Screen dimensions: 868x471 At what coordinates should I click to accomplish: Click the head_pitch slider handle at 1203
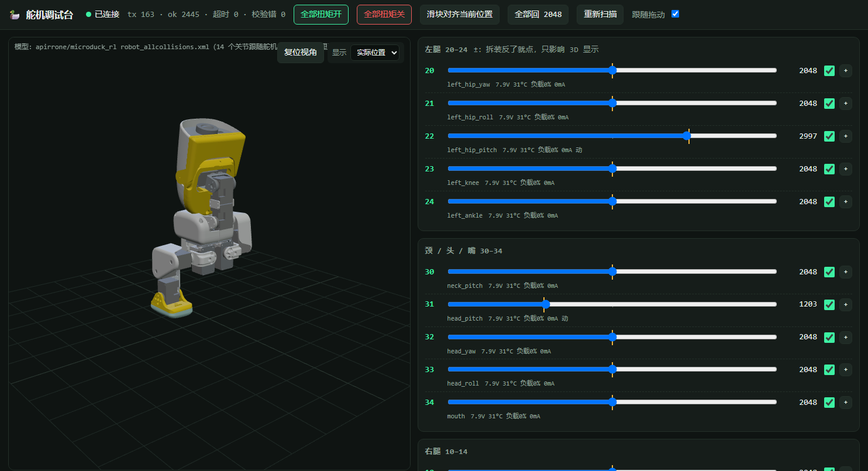[x=546, y=304]
